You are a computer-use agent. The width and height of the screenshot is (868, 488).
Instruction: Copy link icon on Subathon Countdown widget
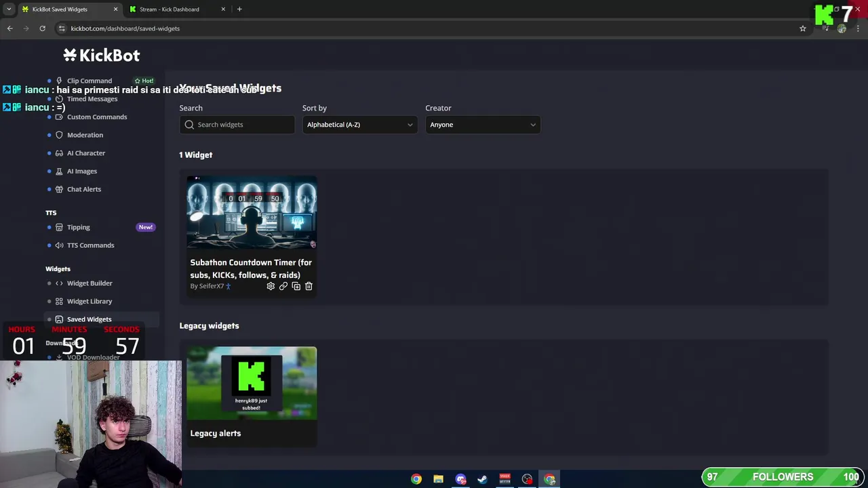click(x=283, y=286)
